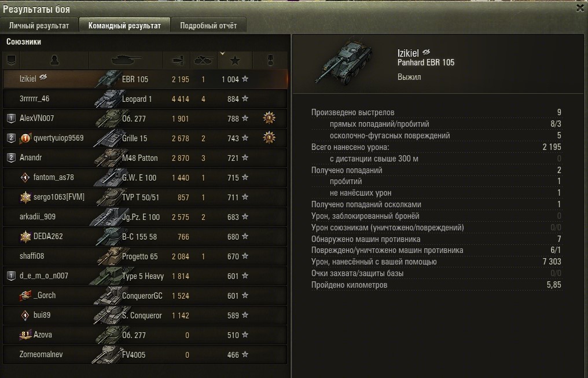This screenshot has height=378, width=588.
Task: Click the Panhard EBR 105 tank thumbnail
Action: click(x=344, y=62)
